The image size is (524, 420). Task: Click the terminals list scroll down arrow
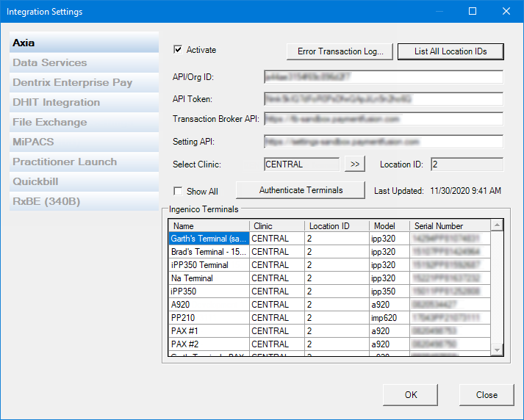(497, 350)
